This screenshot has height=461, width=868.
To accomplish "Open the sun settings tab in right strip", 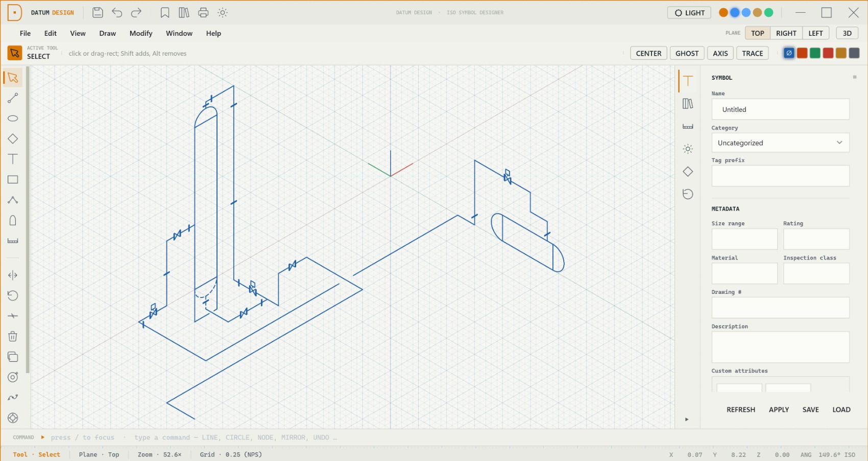I will pos(688,149).
